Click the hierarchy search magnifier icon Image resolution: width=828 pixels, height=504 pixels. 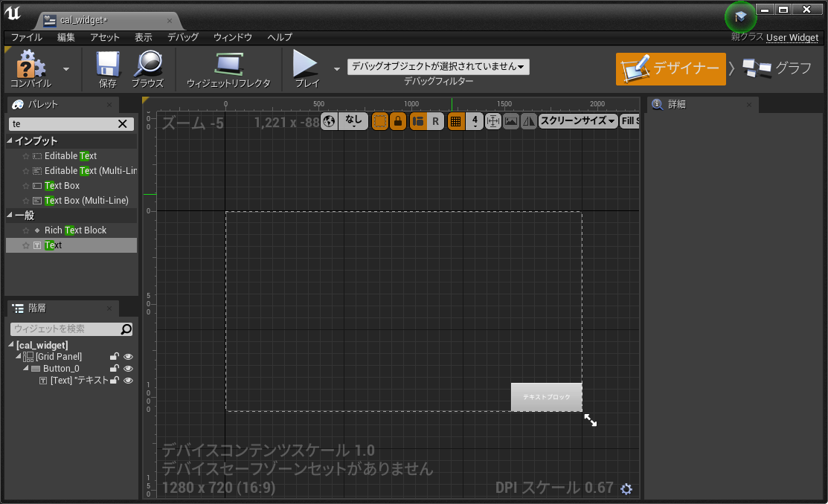(x=126, y=329)
